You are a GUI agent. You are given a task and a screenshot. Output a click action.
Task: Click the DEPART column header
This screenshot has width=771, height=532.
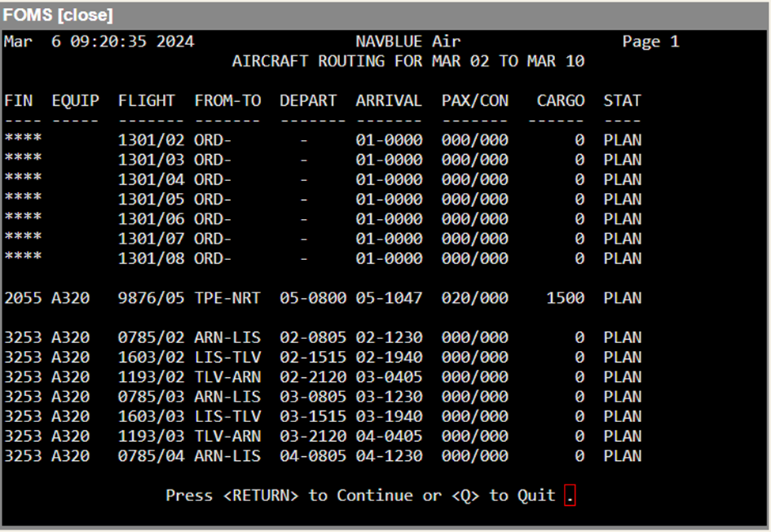point(308,100)
